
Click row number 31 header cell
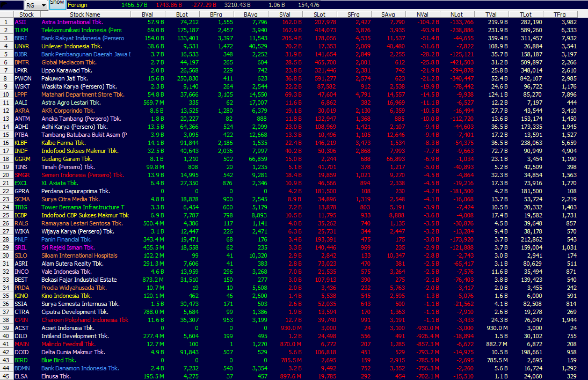[x=7, y=264]
